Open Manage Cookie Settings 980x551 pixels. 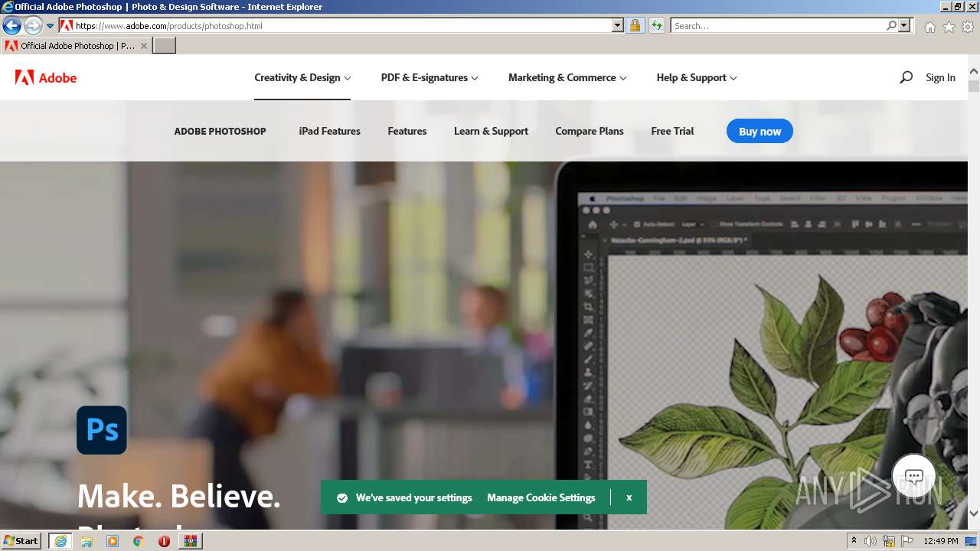tap(541, 497)
